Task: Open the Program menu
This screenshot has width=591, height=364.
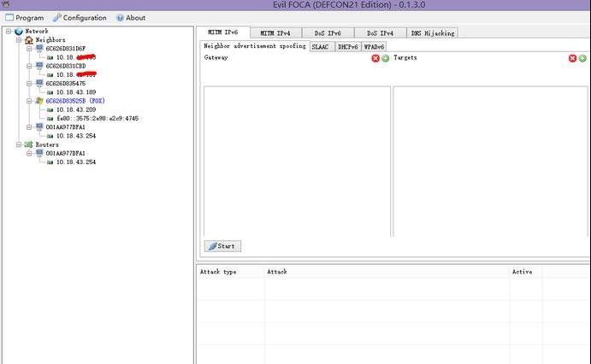Action: [24, 17]
